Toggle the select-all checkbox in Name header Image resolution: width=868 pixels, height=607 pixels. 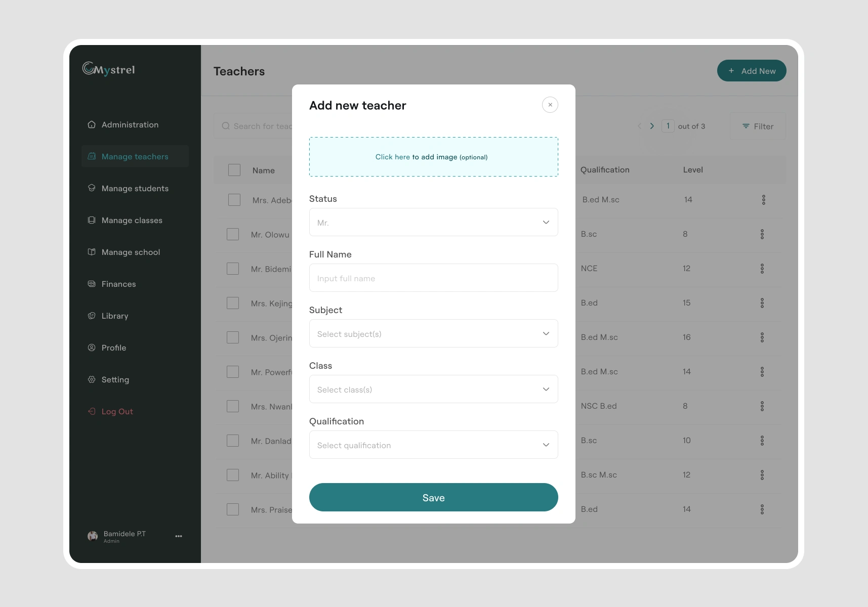234,170
